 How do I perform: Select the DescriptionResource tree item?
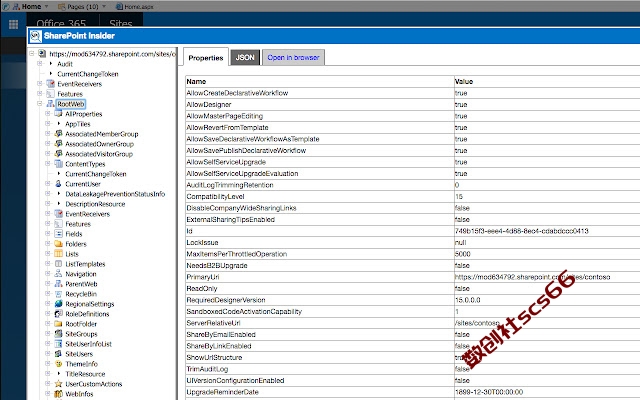(x=95, y=204)
